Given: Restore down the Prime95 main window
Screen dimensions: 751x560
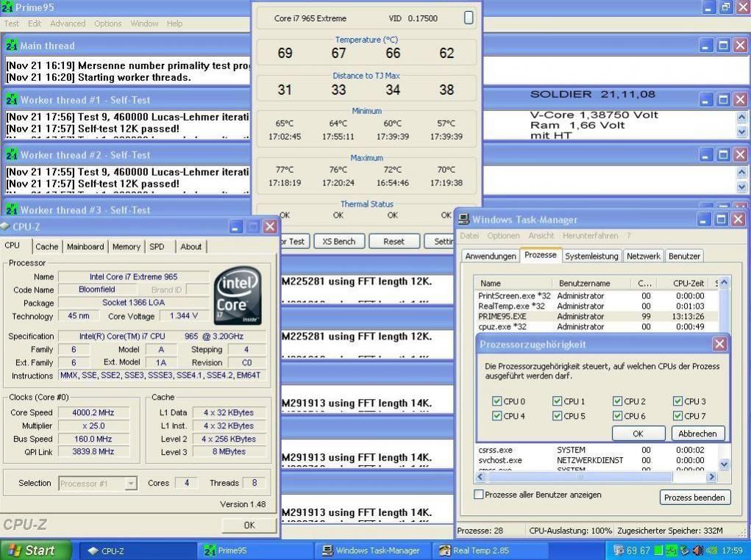Looking at the screenshot, I should (x=725, y=7).
